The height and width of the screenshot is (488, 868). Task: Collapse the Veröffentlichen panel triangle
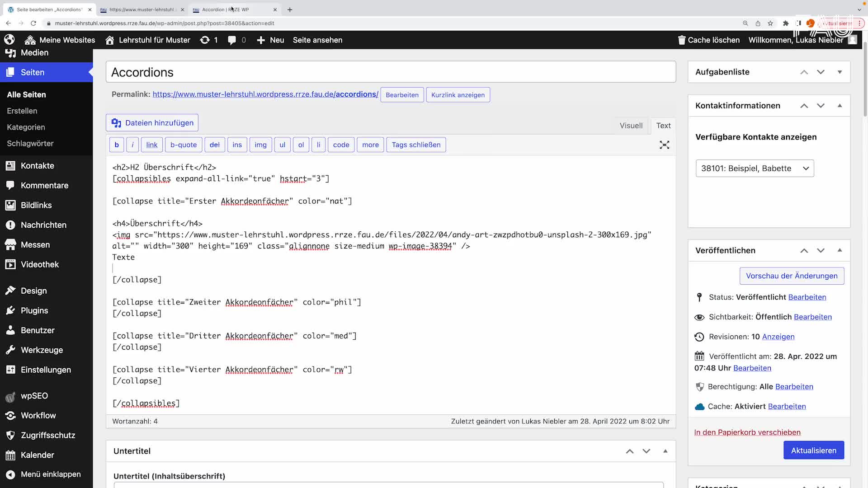(x=840, y=250)
